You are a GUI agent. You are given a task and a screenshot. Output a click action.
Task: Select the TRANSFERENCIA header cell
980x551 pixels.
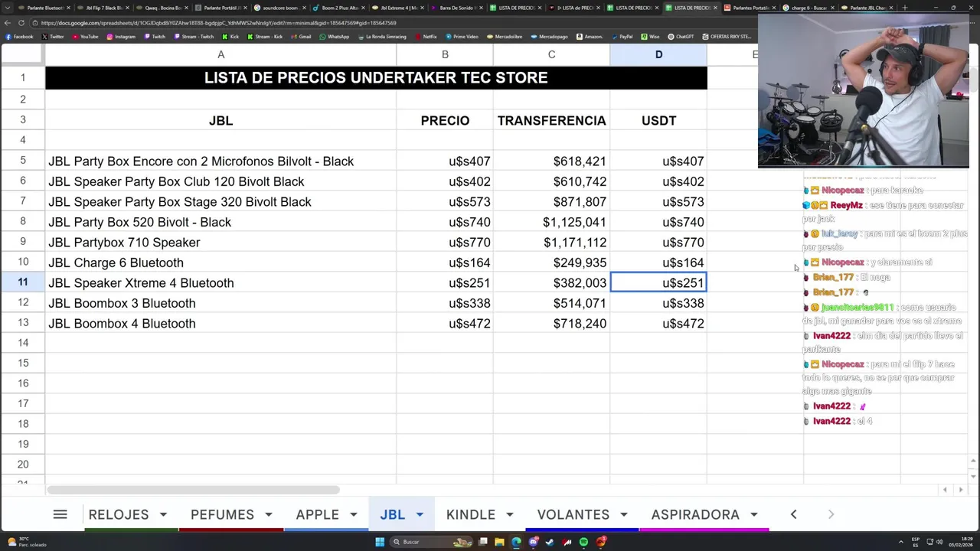point(551,121)
